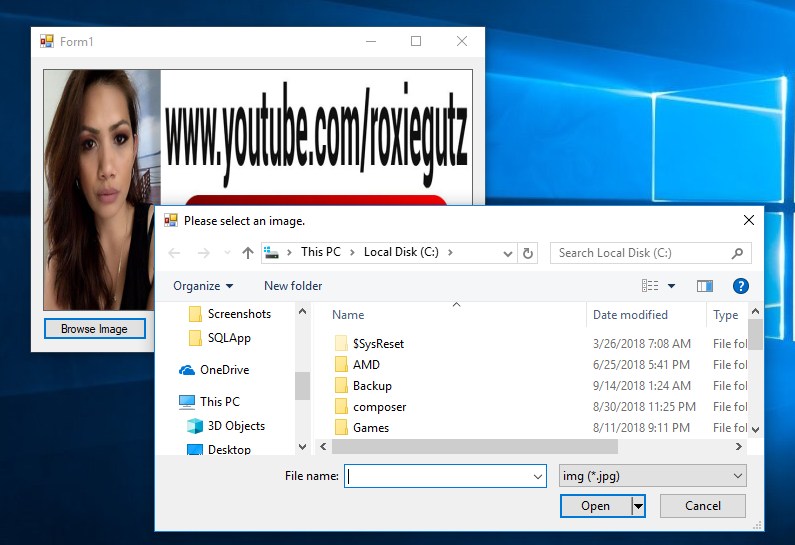Screen dimensions: 795x545
Task: Open the img (*.jpg) file type dropdown
Action: pos(653,476)
